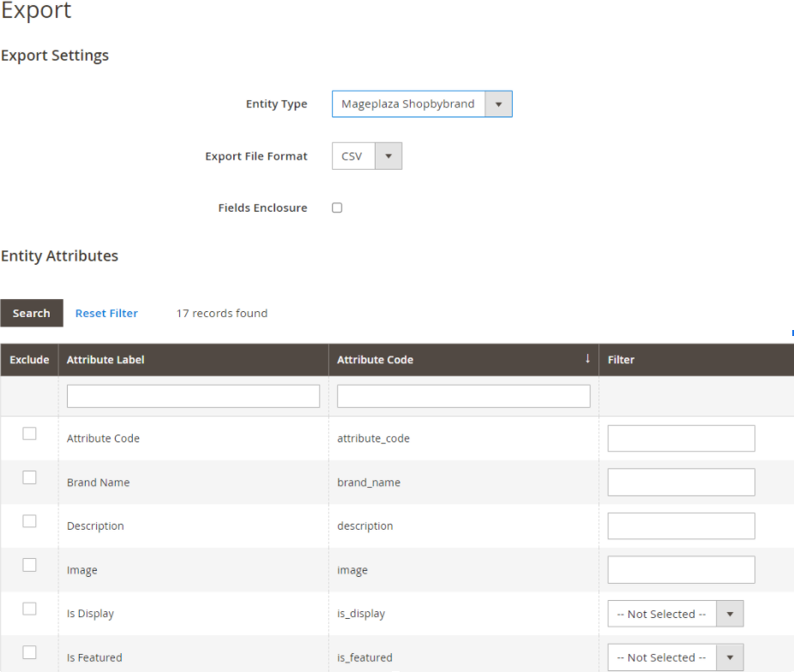Click the Search button
The width and height of the screenshot is (794, 672).
[32, 313]
